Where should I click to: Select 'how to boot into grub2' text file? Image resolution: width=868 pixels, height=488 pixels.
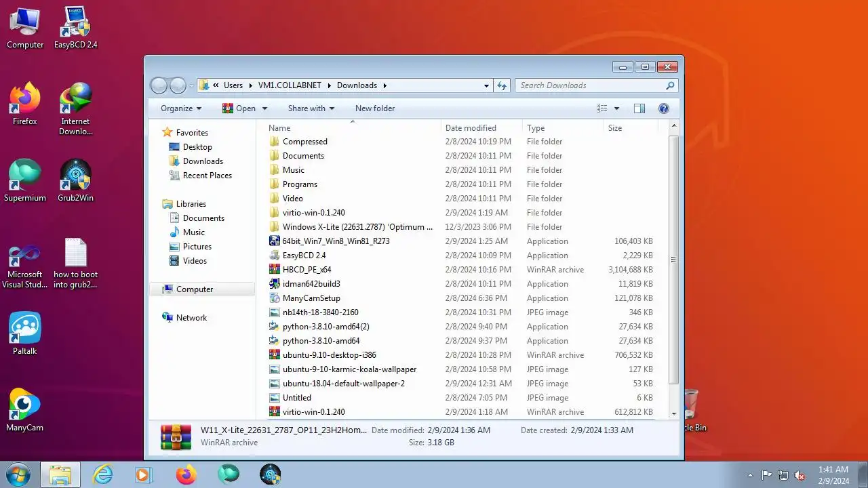75,263
